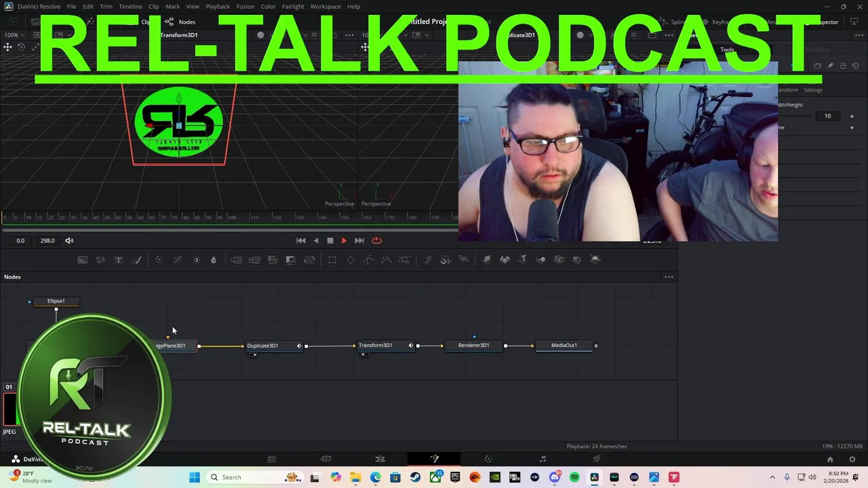Stop playback
The image size is (868, 488).
click(330, 241)
